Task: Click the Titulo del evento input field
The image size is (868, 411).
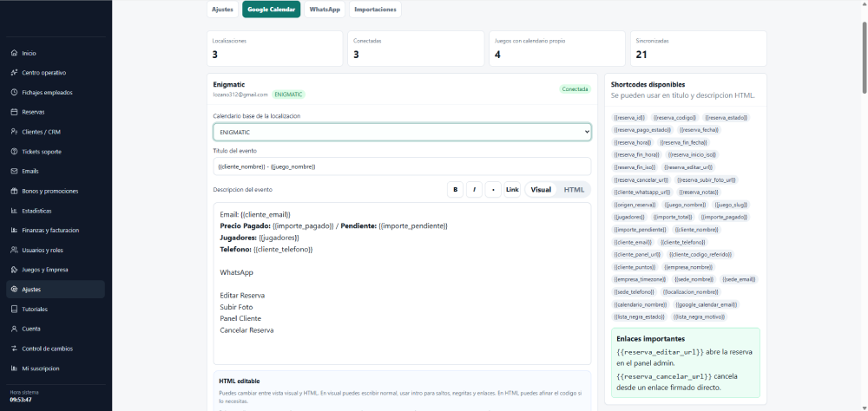Action: pyautogui.click(x=402, y=166)
